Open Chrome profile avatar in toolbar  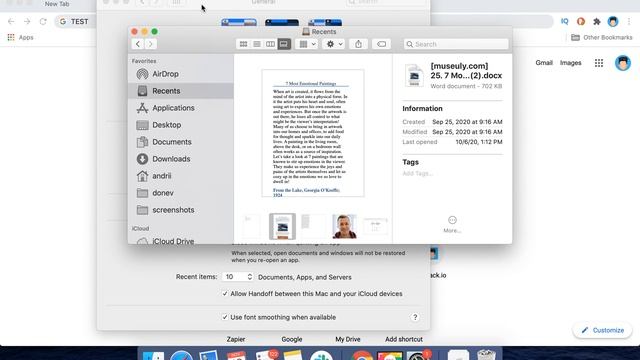tap(613, 22)
